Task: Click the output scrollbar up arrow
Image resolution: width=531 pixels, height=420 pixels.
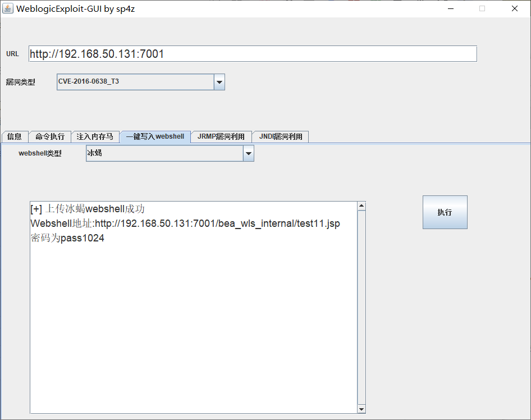Action: (x=361, y=206)
